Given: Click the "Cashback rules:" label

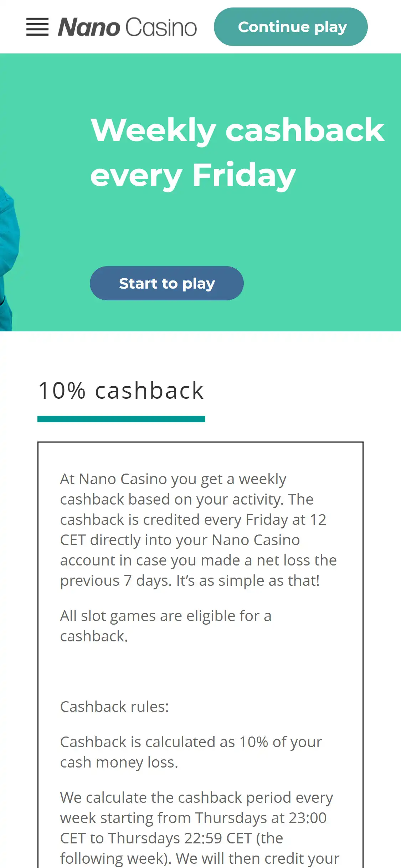Looking at the screenshot, I should 114,707.
